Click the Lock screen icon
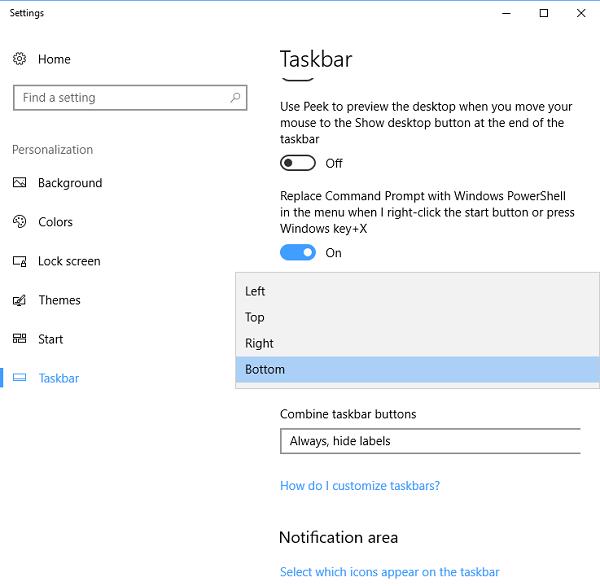 coord(19,261)
